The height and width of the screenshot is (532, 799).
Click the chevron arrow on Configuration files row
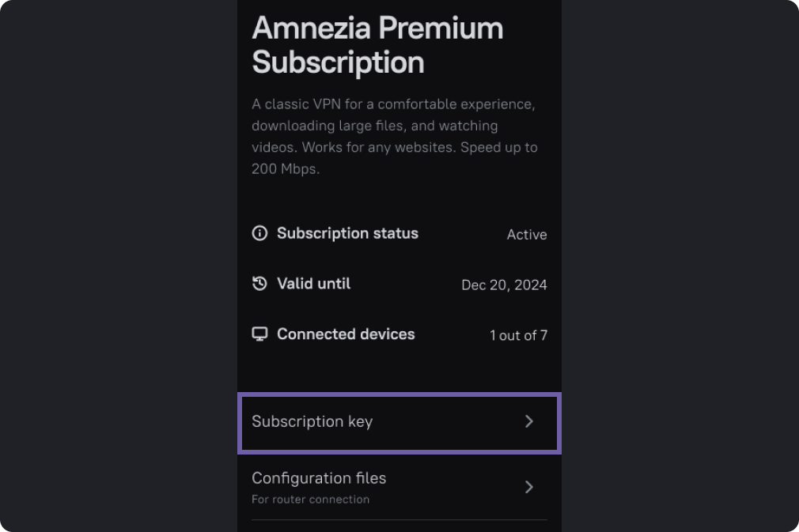(529, 487)
